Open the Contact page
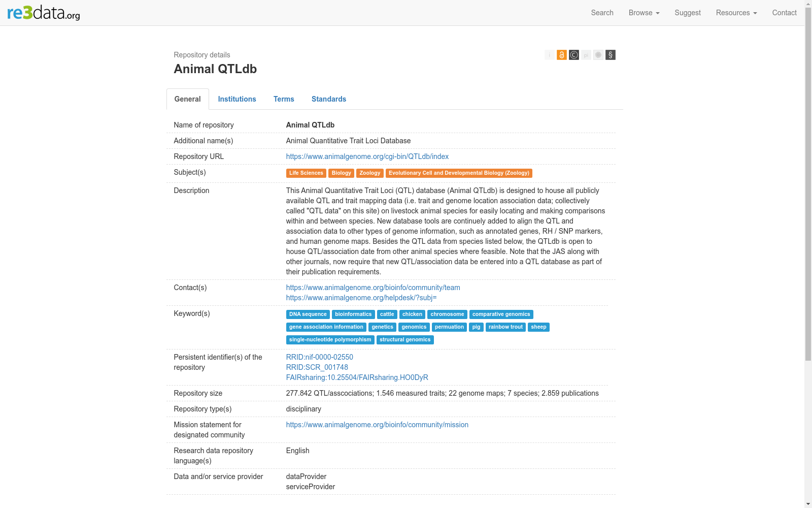Viewport: 812px width, 508px height. pos(785,13)
